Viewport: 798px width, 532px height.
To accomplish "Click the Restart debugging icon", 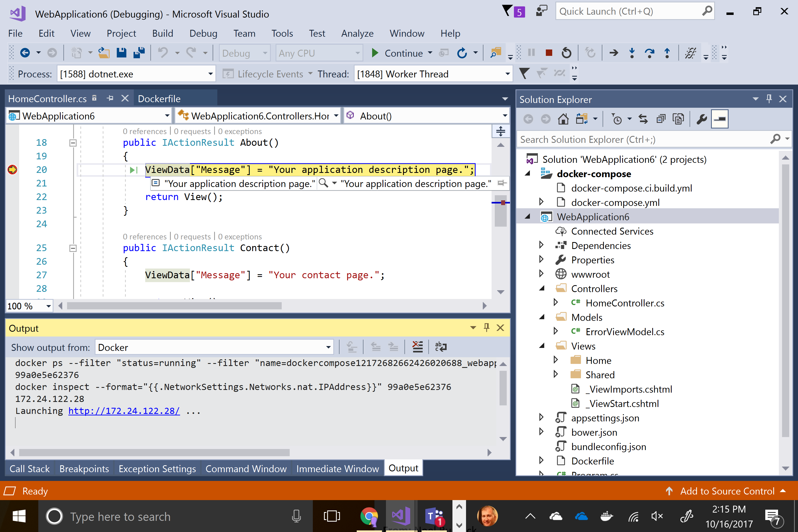I will (x=565, y=53).
